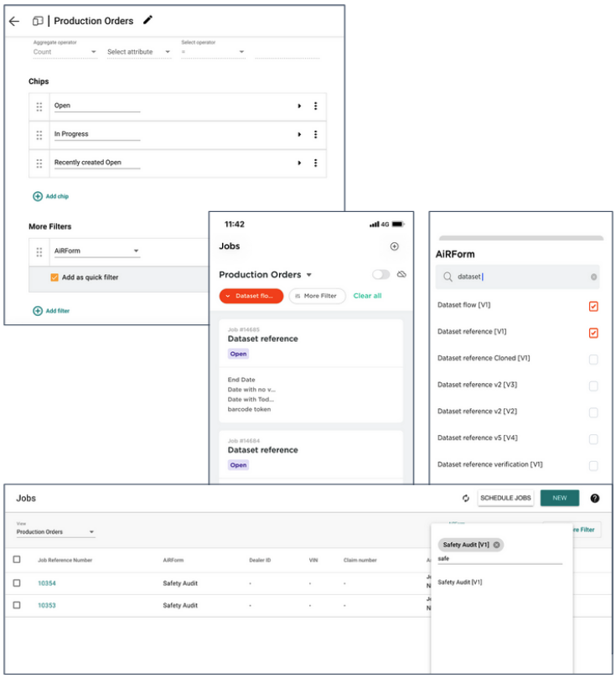Image resolution: width=616 pixels, height=678 pixels.
Task: Click the Add filter link
Action: click(x=58, y=311)
